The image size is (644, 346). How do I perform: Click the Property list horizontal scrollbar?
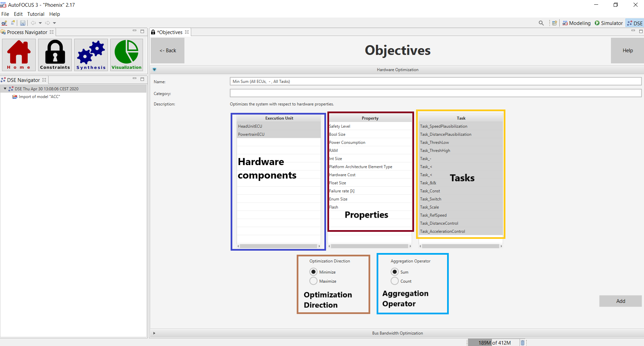370,246
